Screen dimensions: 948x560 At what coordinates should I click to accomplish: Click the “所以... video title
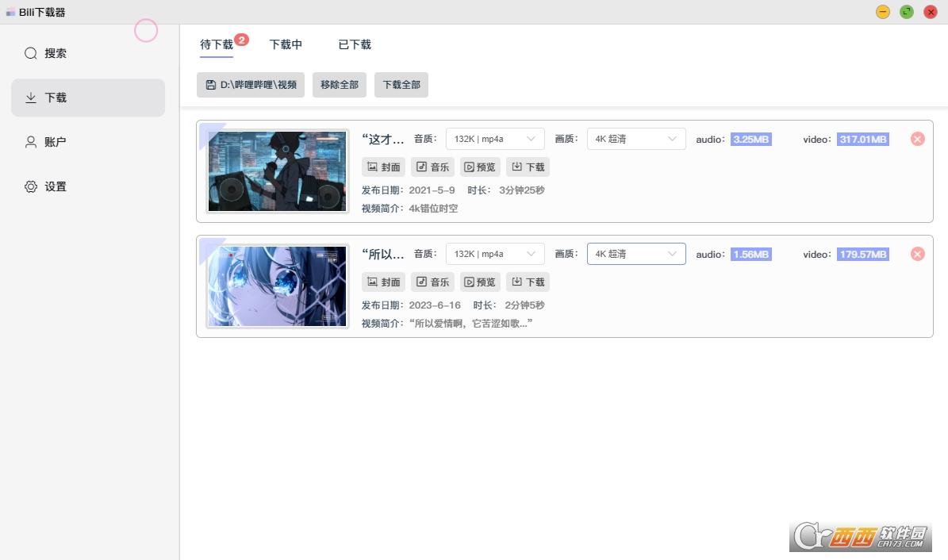point(382,254)
